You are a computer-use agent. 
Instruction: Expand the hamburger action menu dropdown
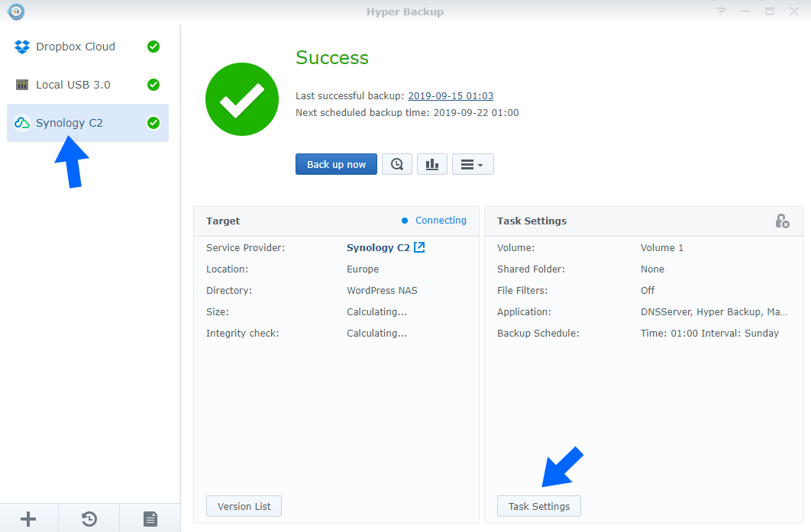(473, 164)
